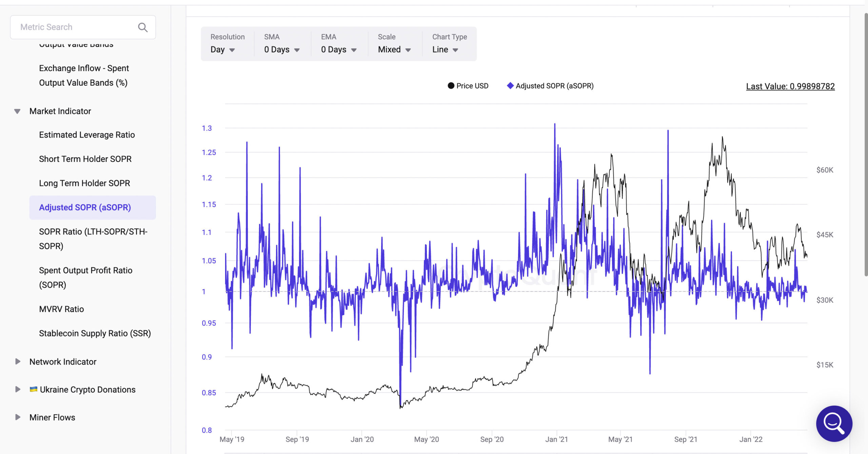Image resolution: width=868 pixels, height=454 pixels.
Task: Toggle Adjusted SOPR (aSOPR) legend series
Action: point(550,86)
